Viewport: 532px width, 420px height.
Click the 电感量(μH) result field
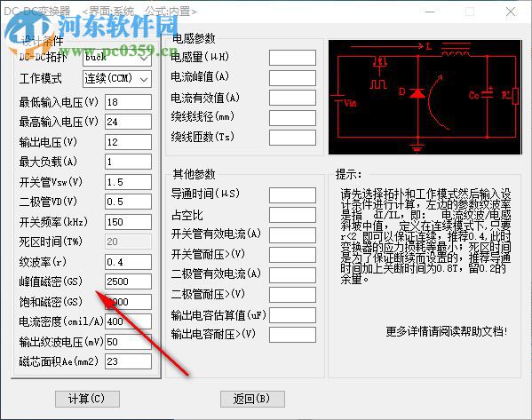click(x=292, y=58)
